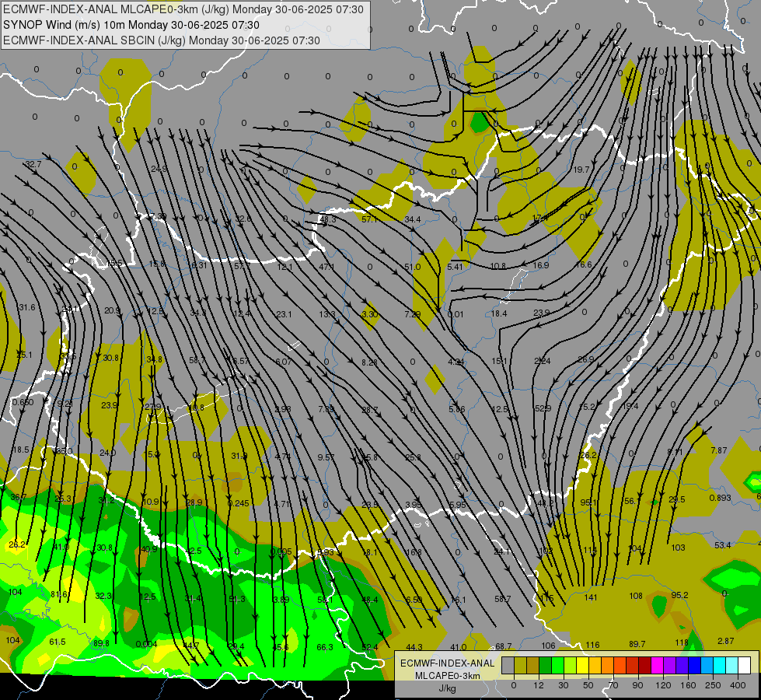Image resolution: width=761 pixels, height=700 pixels.
Task: Click the legend title ECMWF-INDEX-ANAL
Action: 447,663
